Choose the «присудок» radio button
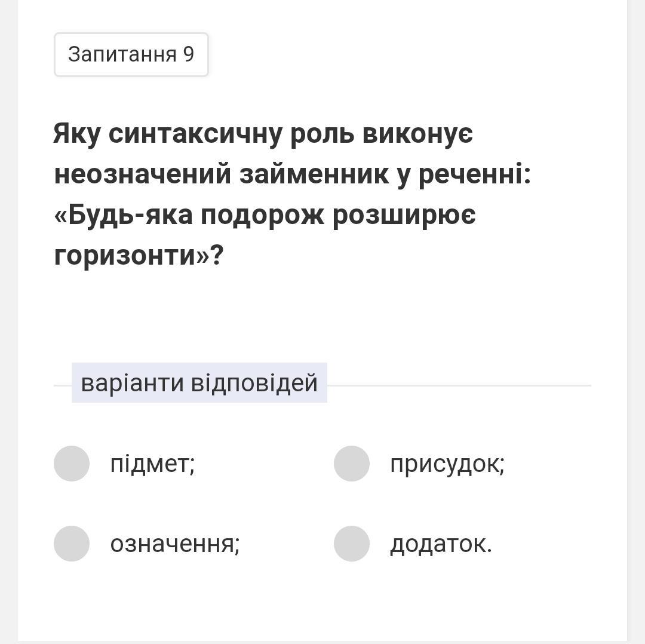The width and height of the screenshot is (645, 644). click(352, 464)
